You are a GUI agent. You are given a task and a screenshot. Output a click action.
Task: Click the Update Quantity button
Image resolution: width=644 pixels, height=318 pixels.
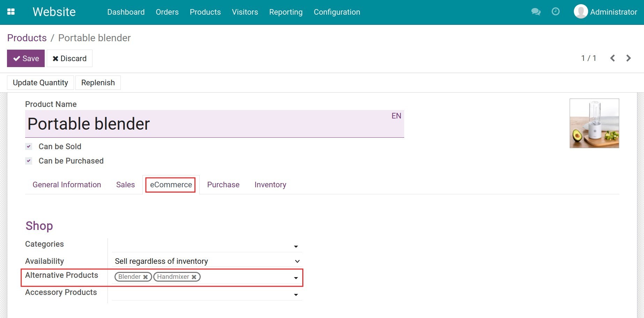(40, 83)
